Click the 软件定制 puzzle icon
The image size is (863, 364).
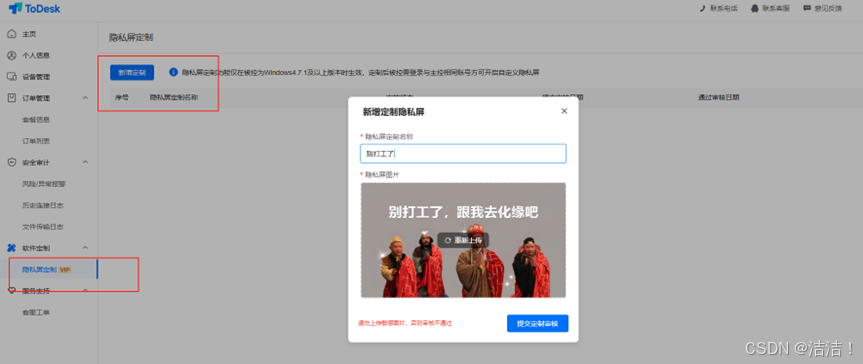pyautogui.click(x=12, y=248)
